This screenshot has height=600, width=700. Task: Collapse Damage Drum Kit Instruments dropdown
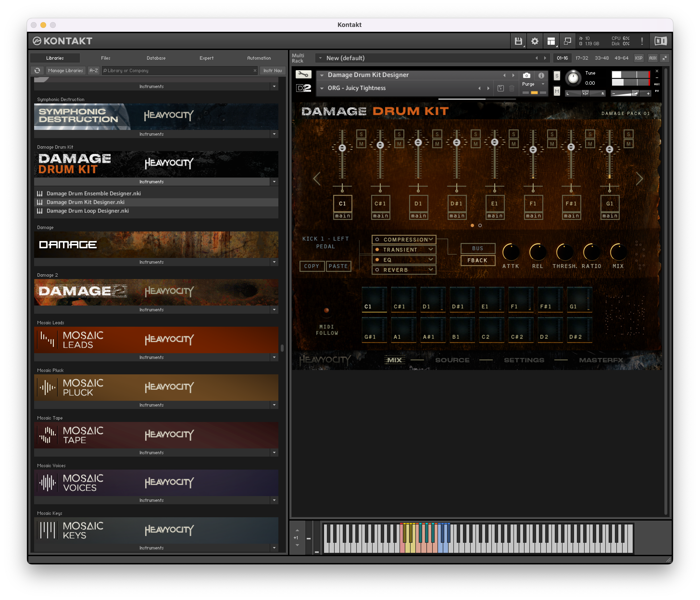tap(274, 182)
